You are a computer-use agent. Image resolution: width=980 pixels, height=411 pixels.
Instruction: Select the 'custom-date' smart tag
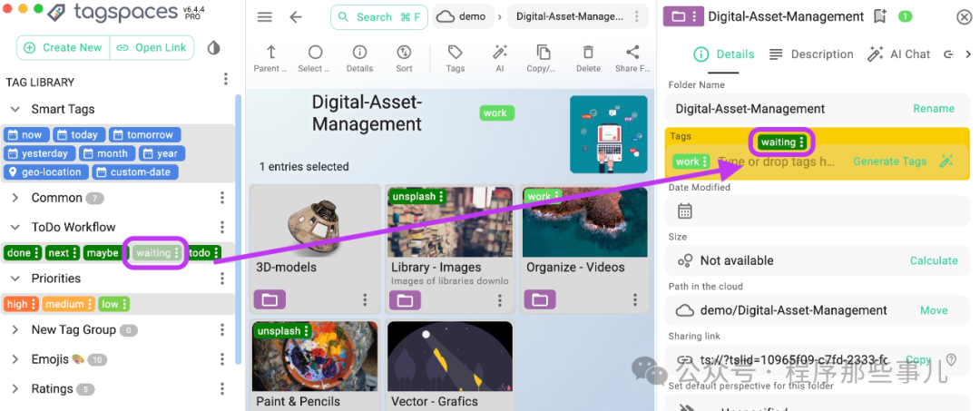coord(135,172)
